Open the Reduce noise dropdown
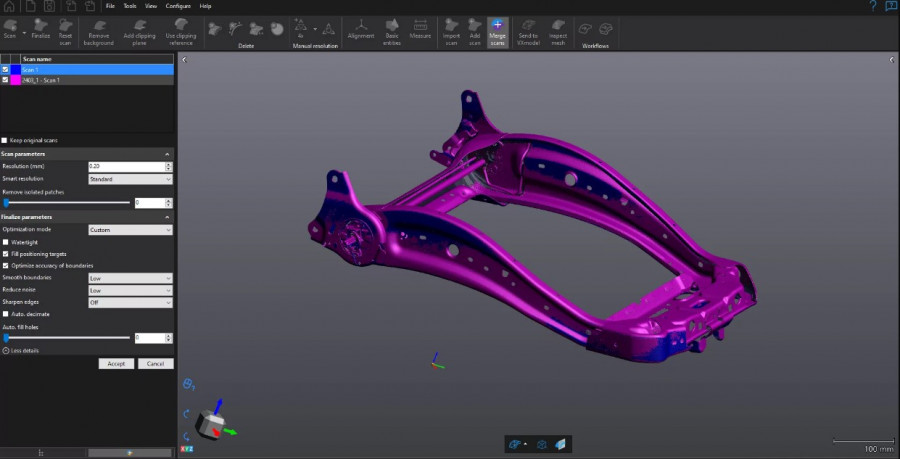 click(130, 290)
